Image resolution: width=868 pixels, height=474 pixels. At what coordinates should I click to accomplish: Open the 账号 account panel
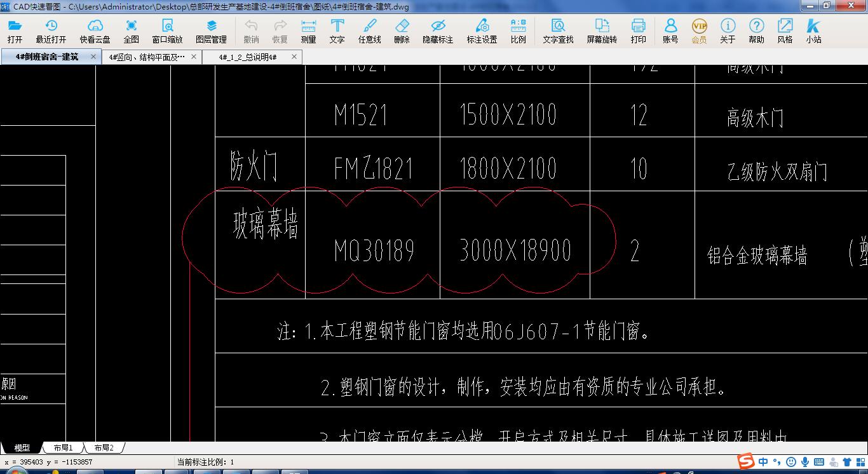click(x=670, y=30)
